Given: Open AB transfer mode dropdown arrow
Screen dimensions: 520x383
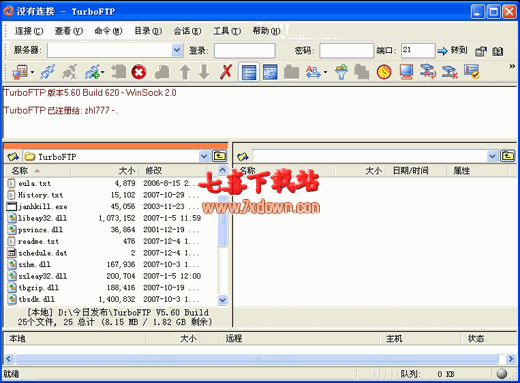Looking at the screenshot, I should [x=325, y=72].
